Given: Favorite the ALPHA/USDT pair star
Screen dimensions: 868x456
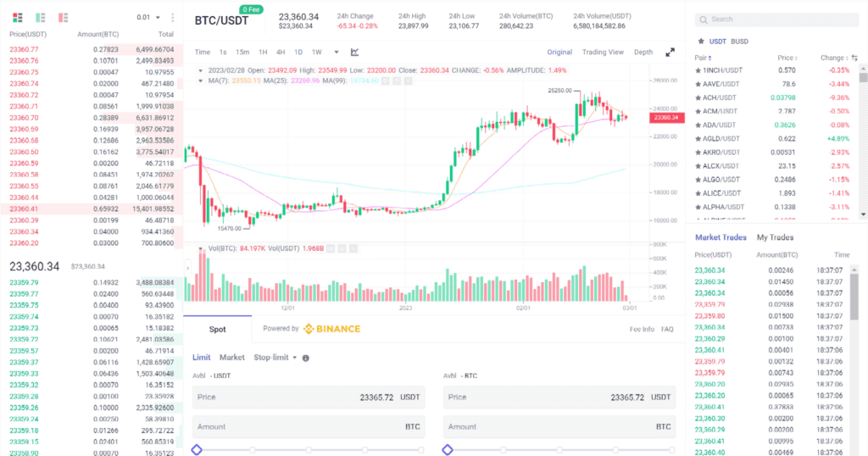Looking at the screenshot, I should [698, 207].
